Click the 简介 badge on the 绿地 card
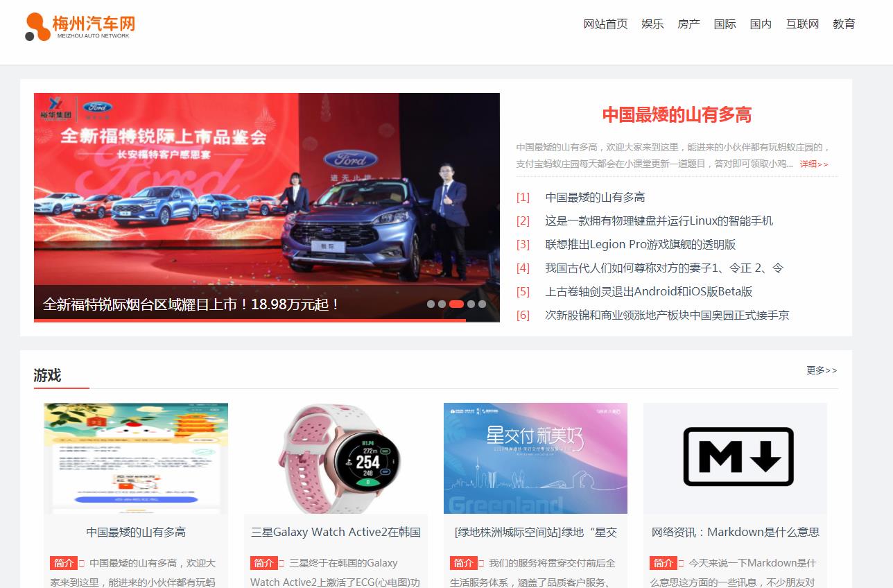Screen dimensions: 893x588 click(463, 563)
